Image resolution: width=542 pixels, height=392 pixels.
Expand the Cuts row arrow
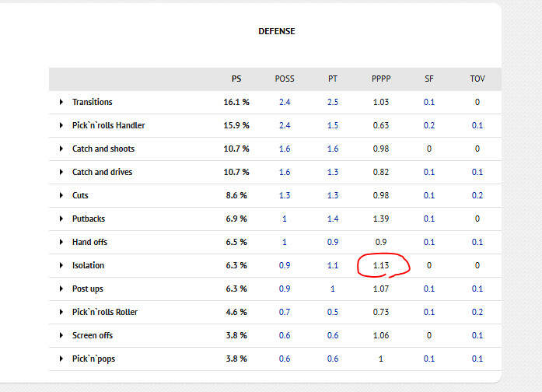[x=61, y=195]
